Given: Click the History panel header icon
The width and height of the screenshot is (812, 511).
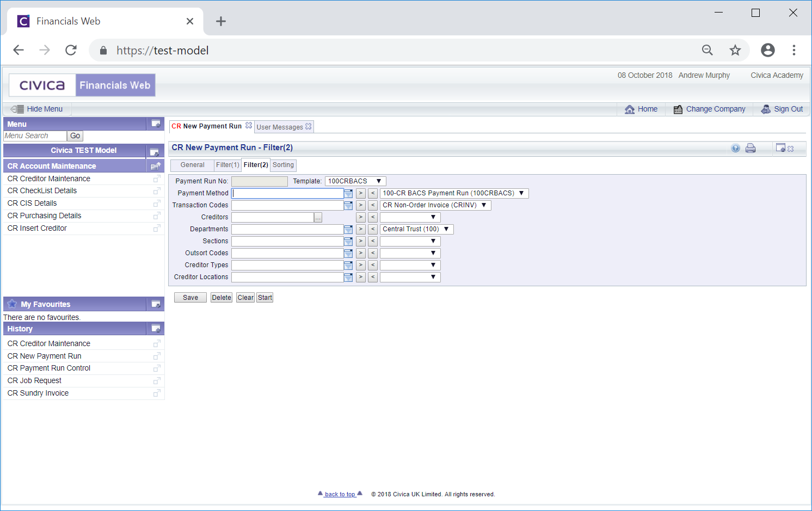Looking at the screenshot, I should (x=156, y=329).
